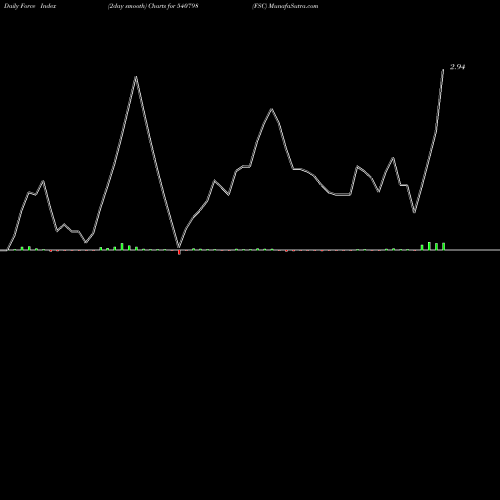The image size is (500, 500).
Task: Click the '(FSC) MunafaSutra.com' label
Action: point(285,6)
